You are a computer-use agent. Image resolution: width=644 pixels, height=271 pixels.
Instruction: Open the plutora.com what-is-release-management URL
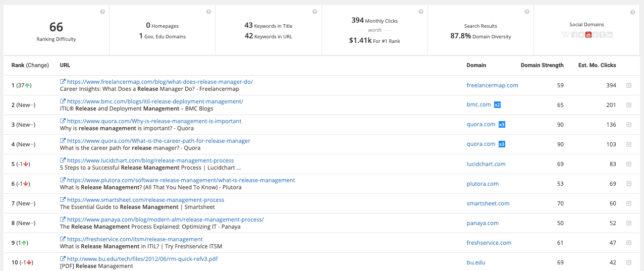(x=181, y=180)
